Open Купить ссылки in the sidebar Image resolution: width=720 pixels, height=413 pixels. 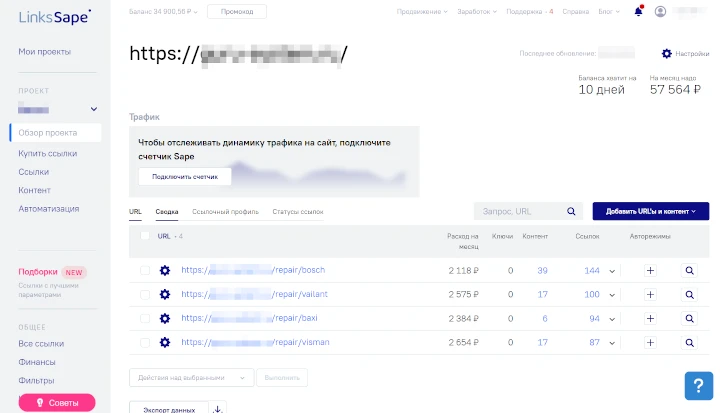pyautogui.click(x=48, y=153)
